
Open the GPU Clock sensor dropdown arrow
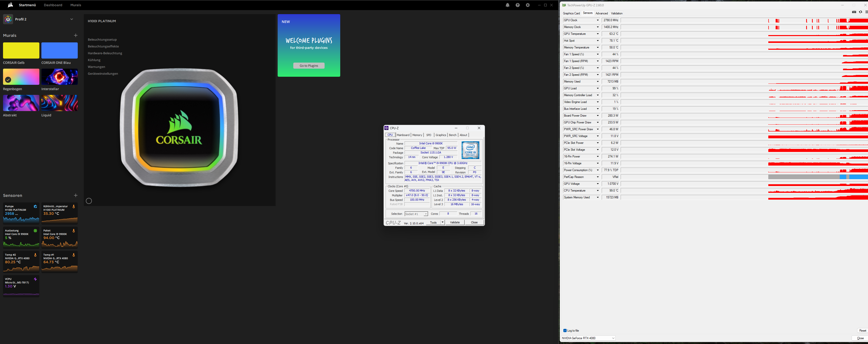pyautogui.click(x=598, y=20)
